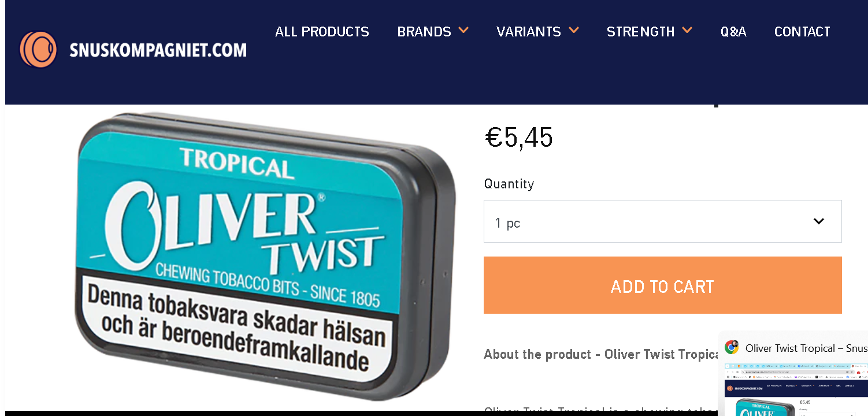
Task: Add the product with ADD TO CART
Action: coord(662,285)
